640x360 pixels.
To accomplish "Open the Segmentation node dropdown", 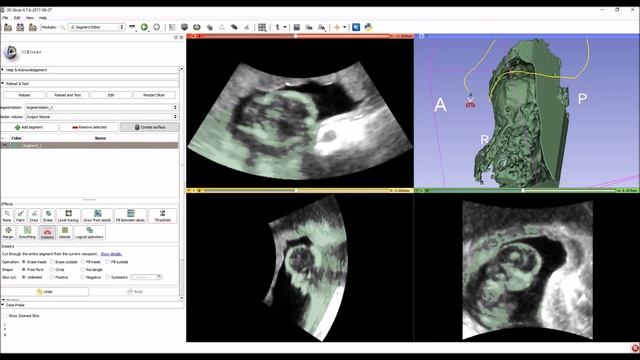I will coord(102,107).
